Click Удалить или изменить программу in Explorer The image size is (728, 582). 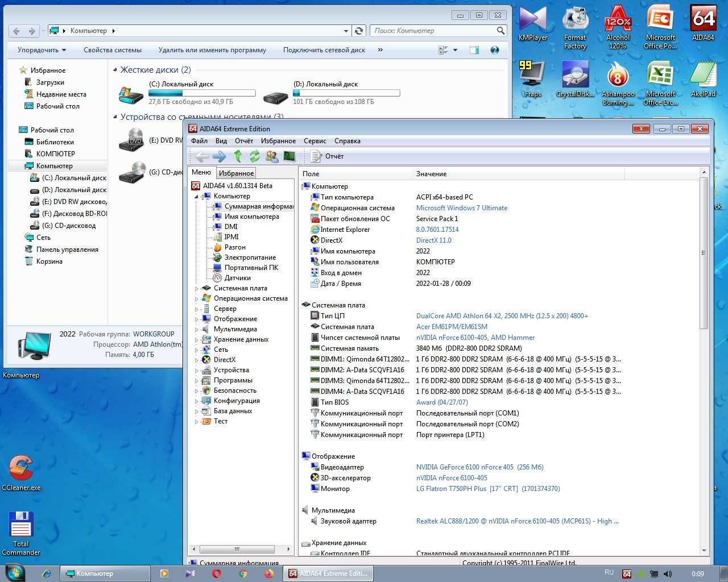coord(212,50)
